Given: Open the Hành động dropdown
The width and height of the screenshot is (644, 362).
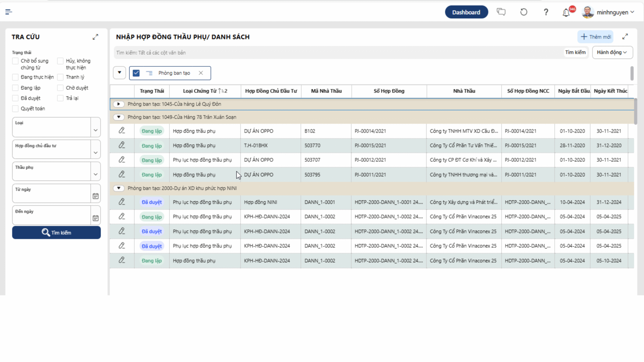Looking at the screenshot, I should coord(612,52).
